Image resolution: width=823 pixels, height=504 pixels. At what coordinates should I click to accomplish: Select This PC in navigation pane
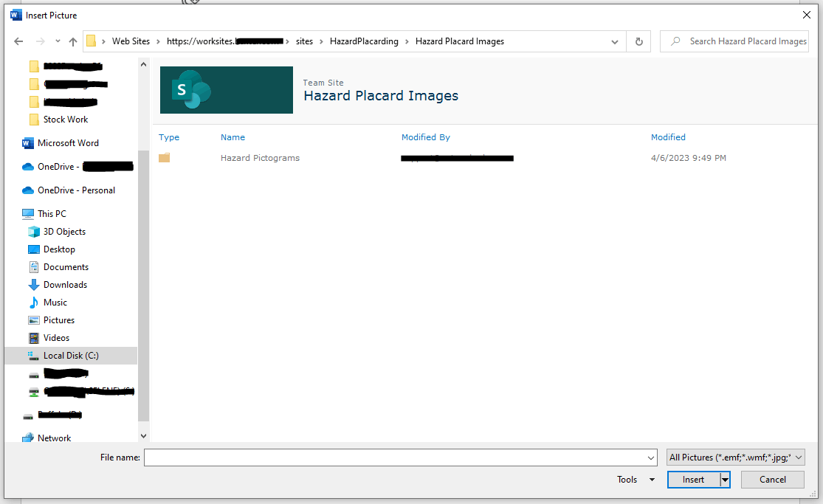coord(52,214)
